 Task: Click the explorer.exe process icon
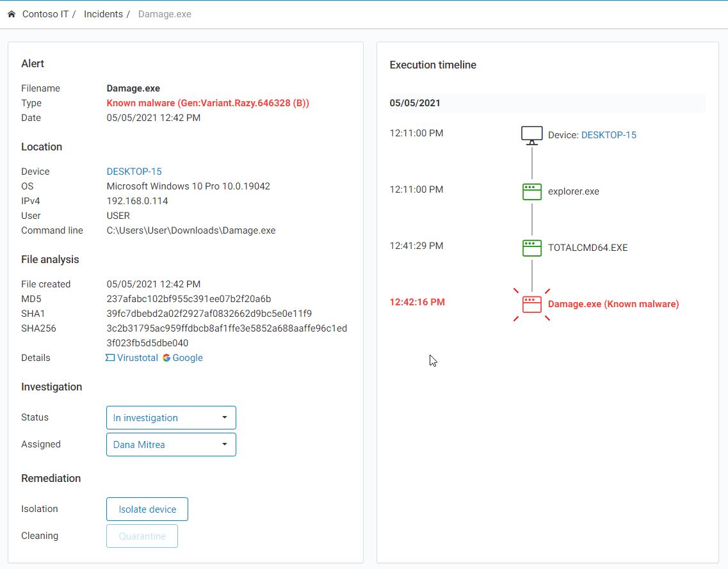point(531,191)
